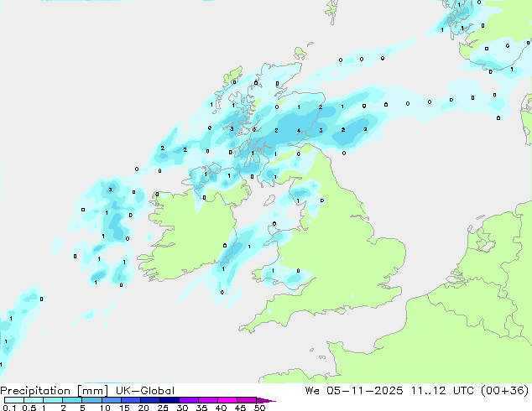
Task: Select the '40' legend tick label
Action: point(221,408)
